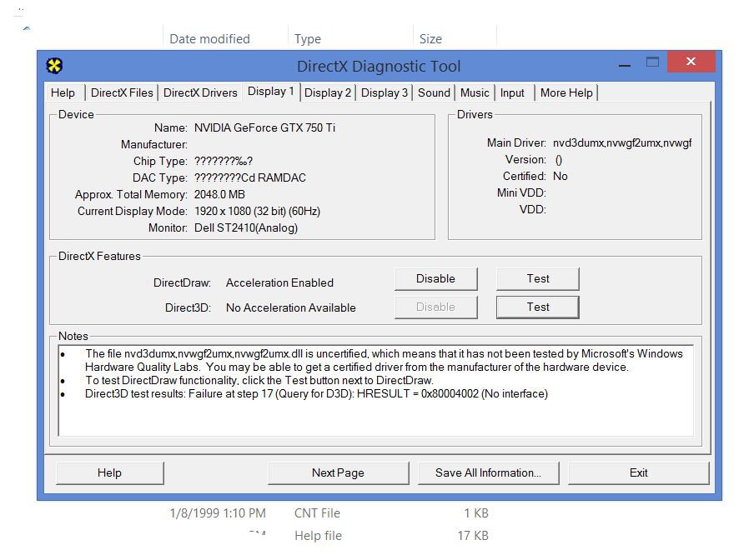Open the Input tab
This screenshot has height=560, width=754.
point(512,92)
